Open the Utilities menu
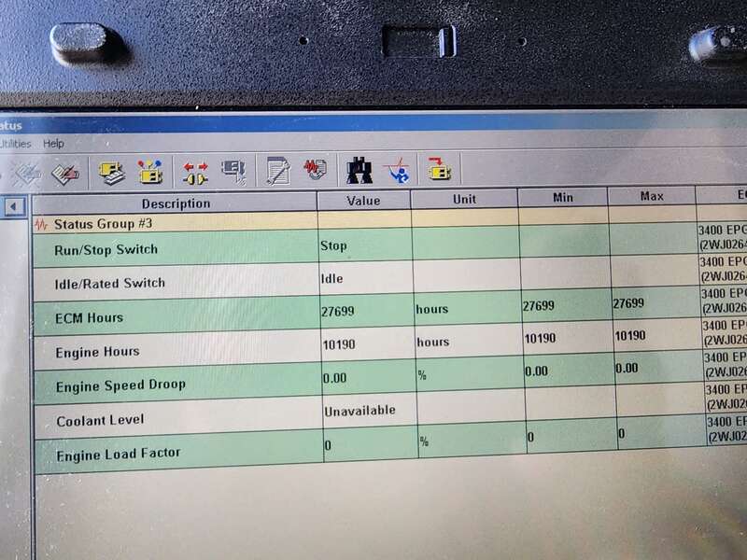The height and width of the screenshot is (560, 747). pos(15,144)
